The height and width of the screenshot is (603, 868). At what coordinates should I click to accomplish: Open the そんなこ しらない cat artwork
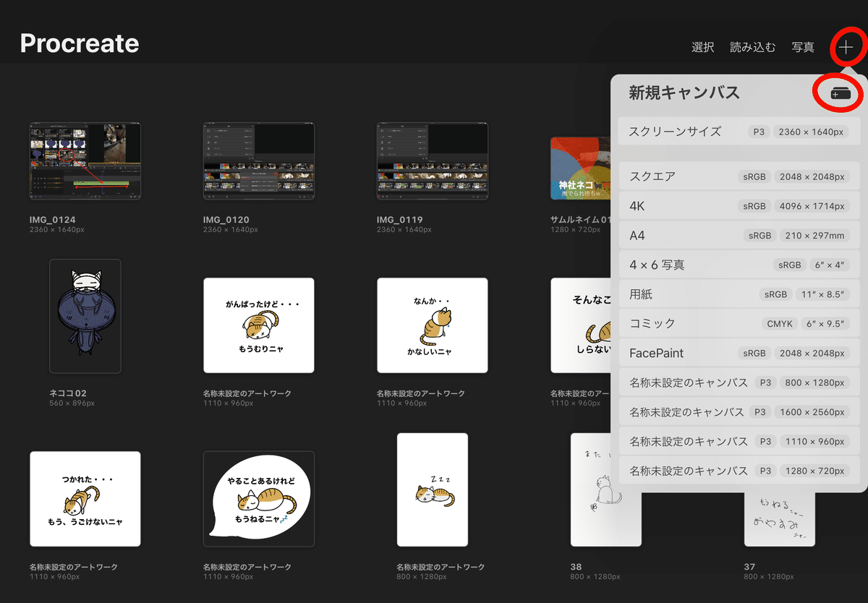pos(580,325)
